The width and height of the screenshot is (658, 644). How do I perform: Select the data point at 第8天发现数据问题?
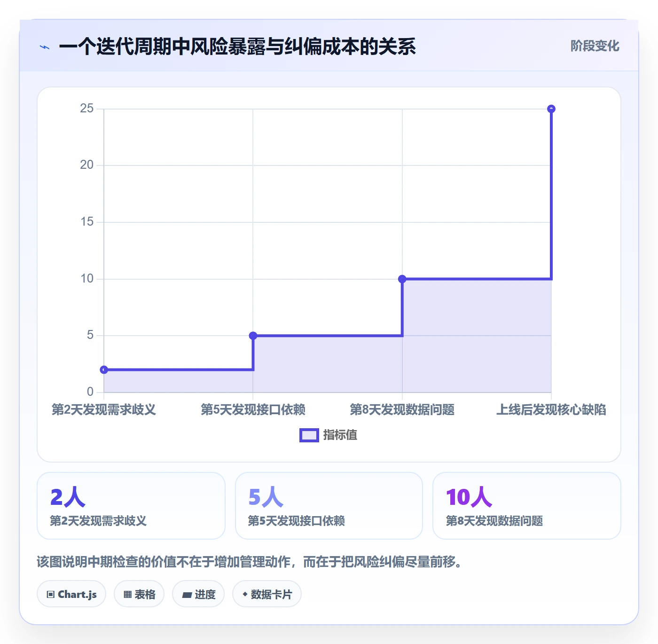coord(402,279)
